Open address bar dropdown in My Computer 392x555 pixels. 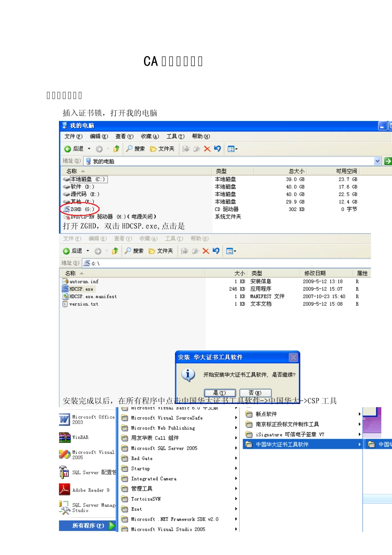click(378, 161)
